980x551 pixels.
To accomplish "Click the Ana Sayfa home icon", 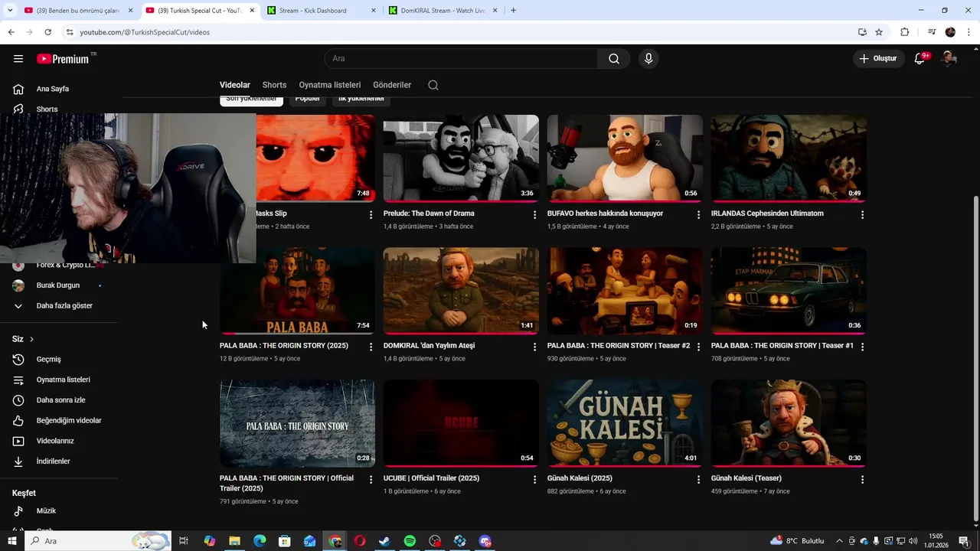I will tap(18, 89).
